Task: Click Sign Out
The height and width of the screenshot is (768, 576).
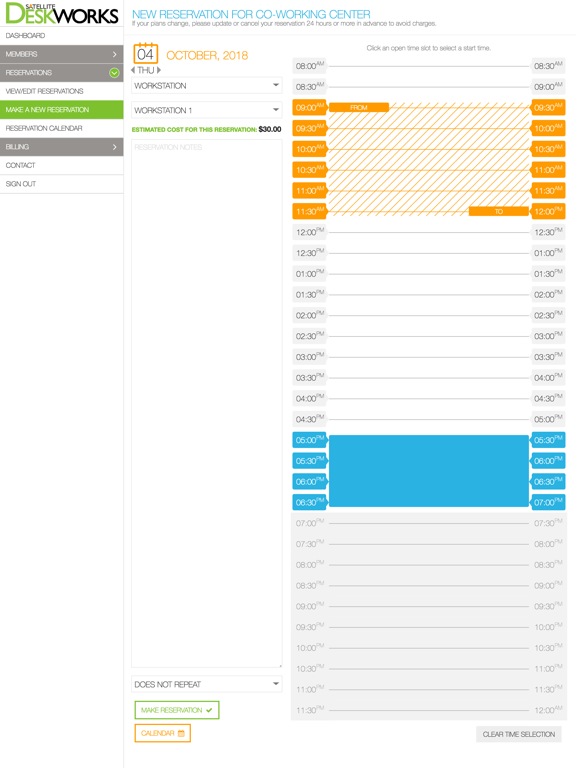Action: click(x=62, y=184)
